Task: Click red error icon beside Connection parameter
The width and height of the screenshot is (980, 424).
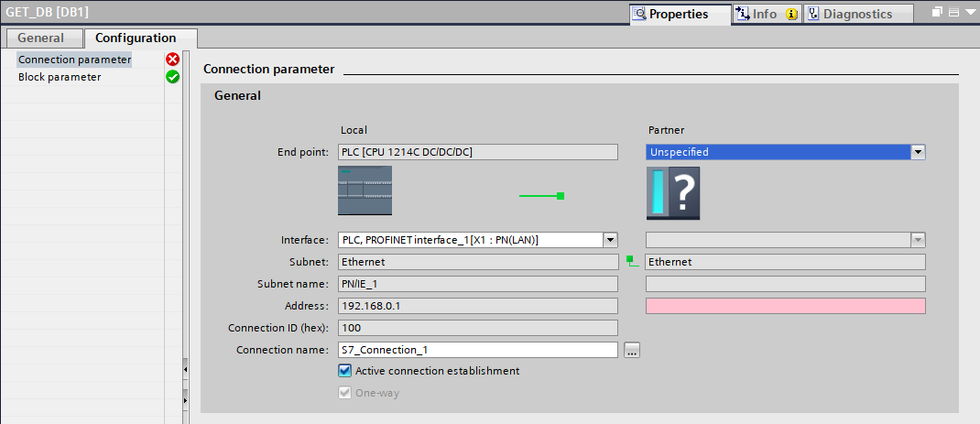Action: click(x=172, y=60)
